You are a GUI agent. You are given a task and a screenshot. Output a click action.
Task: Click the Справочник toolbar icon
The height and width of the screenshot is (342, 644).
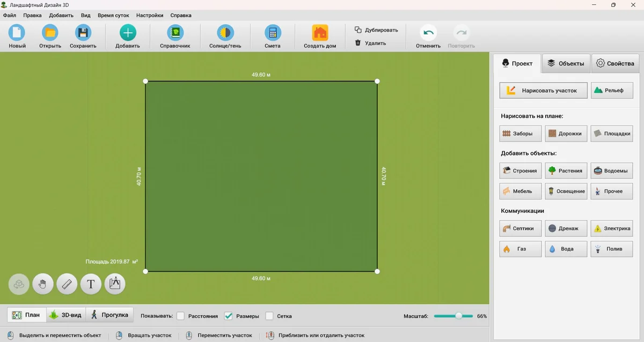[175, 33]
